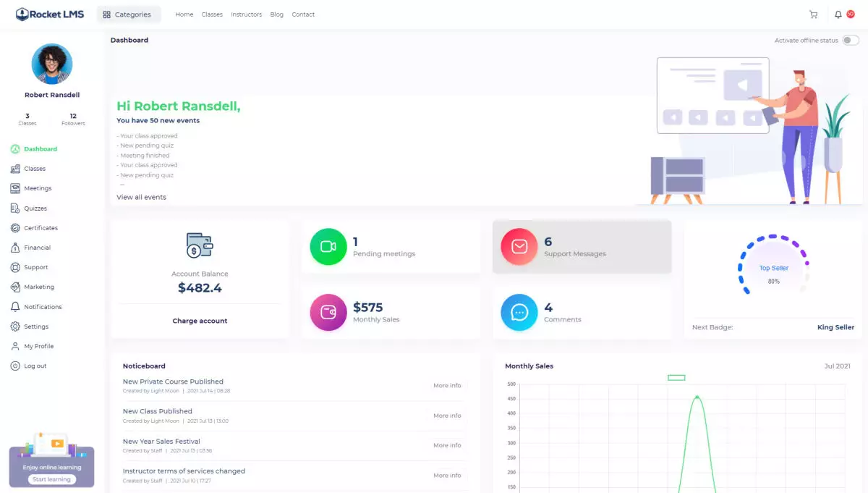Click King Seller next badge text

click(835, 327)
